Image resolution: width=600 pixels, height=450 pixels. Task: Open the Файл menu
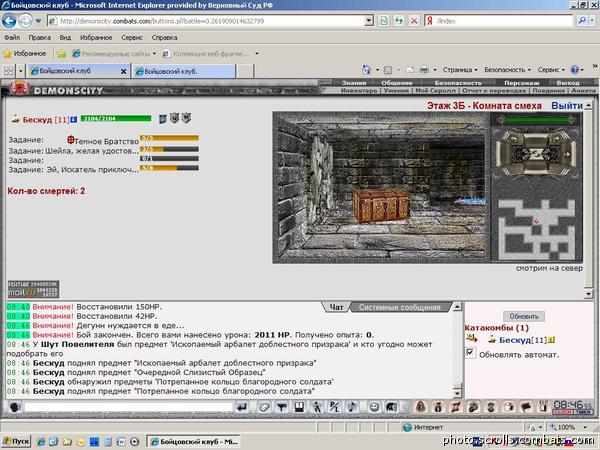[12, 38]
